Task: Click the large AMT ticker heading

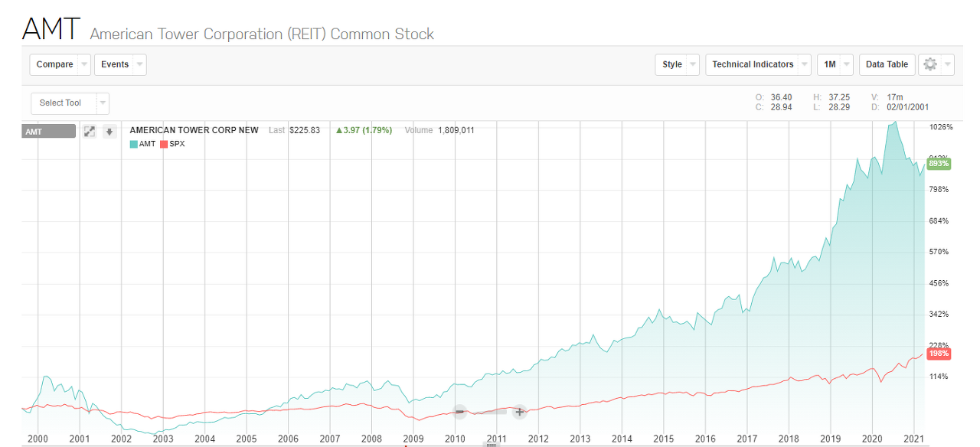Action: 51,29
